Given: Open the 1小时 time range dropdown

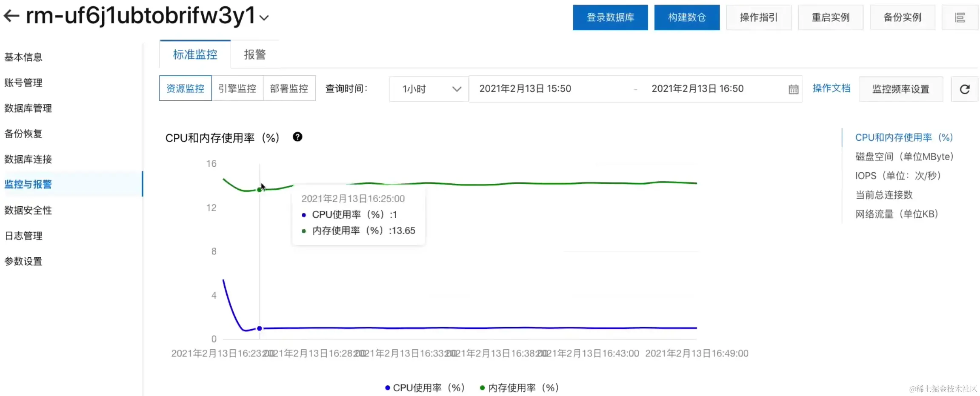Looking at the screenshot, I should (429, 89).
